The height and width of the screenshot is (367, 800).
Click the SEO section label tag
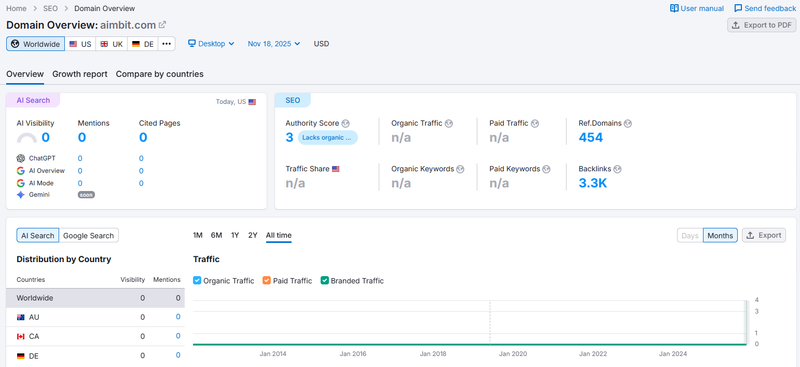coord(293,101)
